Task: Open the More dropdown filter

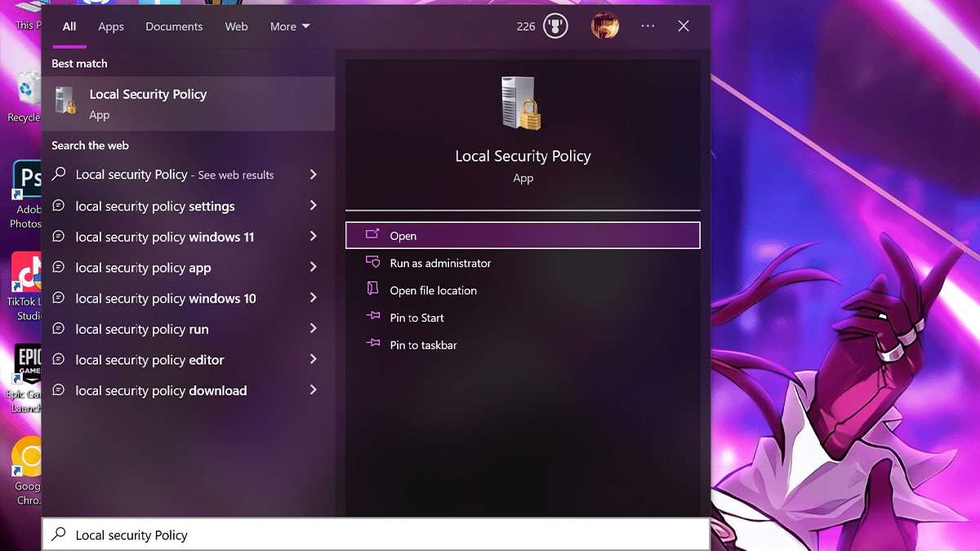Action: click(x=290, y=26)
